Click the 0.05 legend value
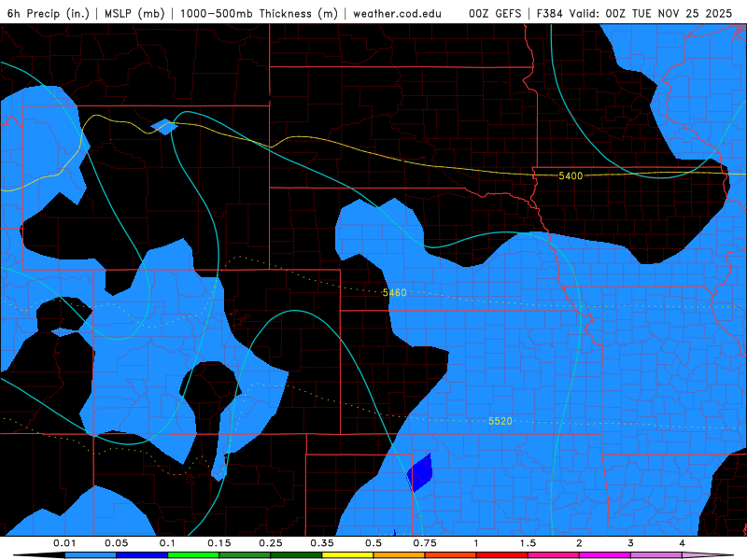Viewport: 747px width, 560px height. click(x=116, y=543)
